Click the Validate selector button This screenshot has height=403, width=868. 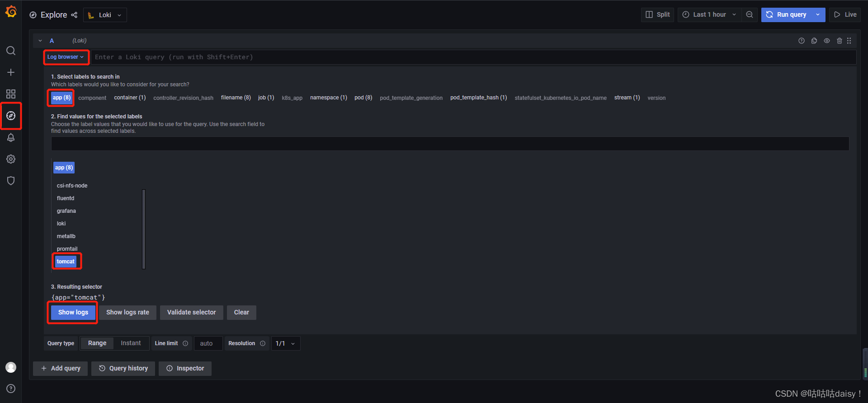tap(191, 312)
